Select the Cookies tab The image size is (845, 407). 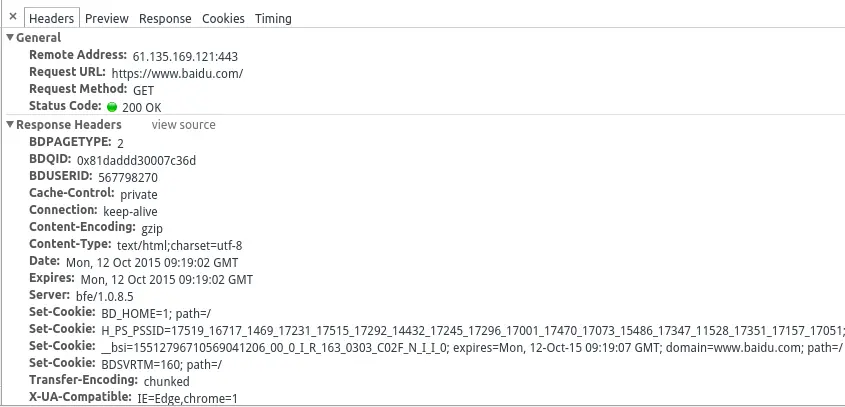(223, 18)
